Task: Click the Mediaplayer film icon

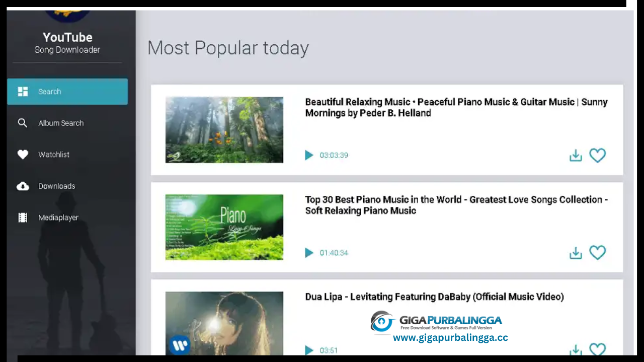Action: [23, 218]
